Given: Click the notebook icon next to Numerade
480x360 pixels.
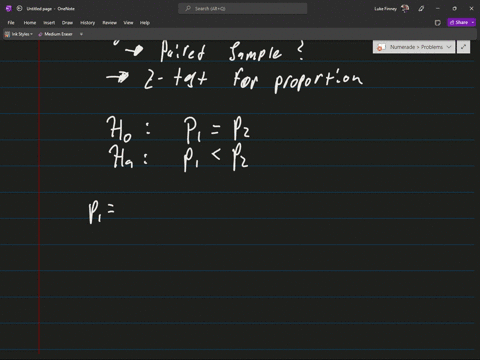Looking at the screenshot, I should pos(381,47).
